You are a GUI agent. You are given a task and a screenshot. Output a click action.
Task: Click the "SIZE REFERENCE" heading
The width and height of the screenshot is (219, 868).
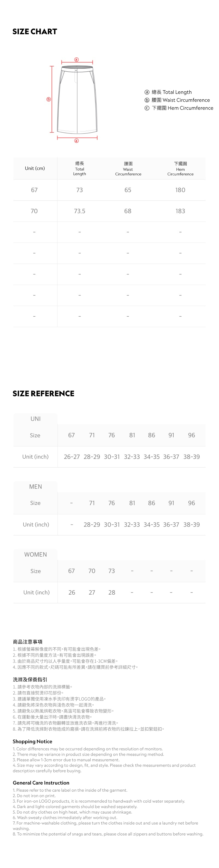44,394
